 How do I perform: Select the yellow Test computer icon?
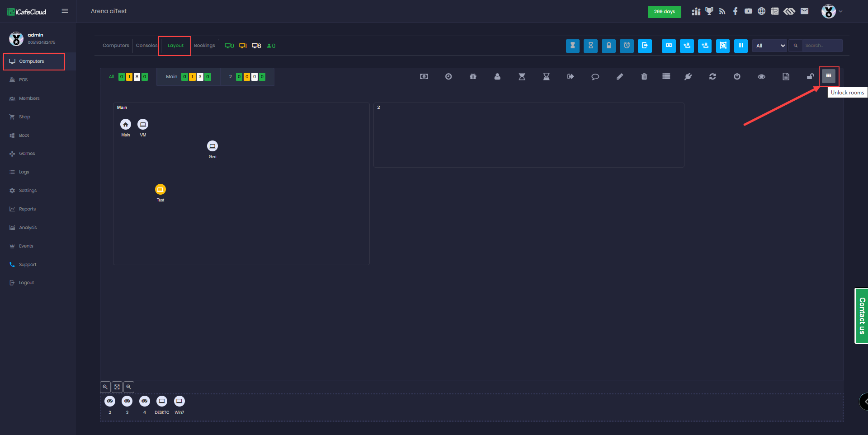click(x=160, y=189)
